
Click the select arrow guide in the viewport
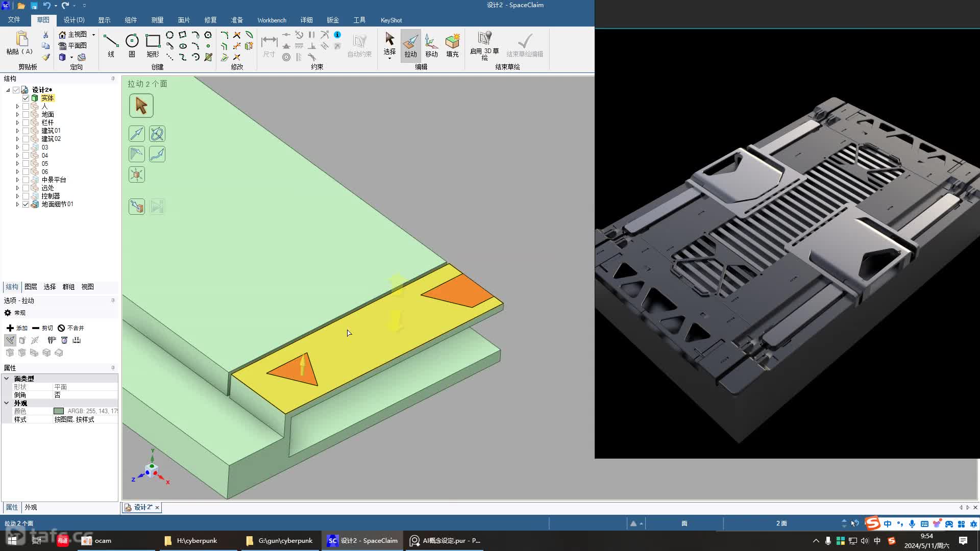(x=141, y=106)
